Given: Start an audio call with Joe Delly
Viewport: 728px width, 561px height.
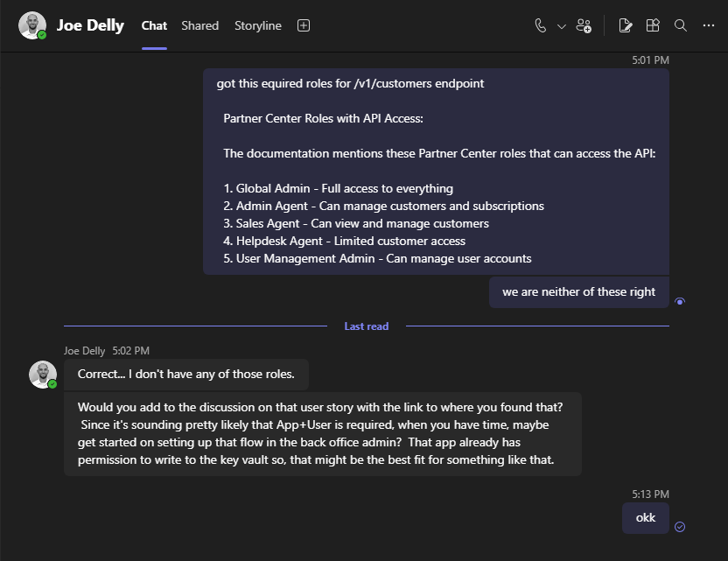Looking at the screenshot, I should tap(541, 25).
